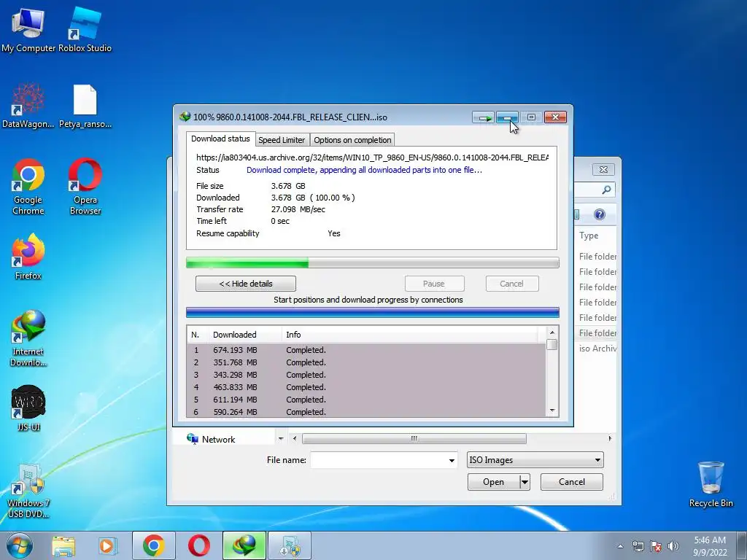Viewport: 747px width, 560px height.
Task: Click the File name input field
Action: coord(379,461)
